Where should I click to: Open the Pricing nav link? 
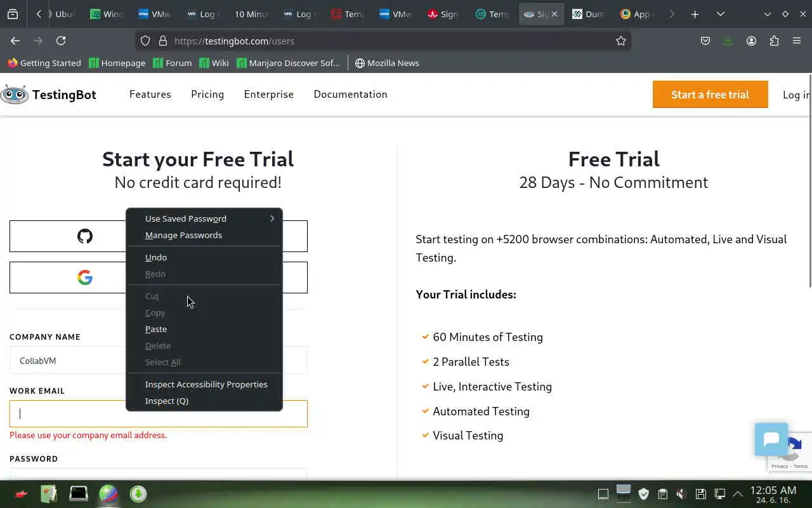point(207,94)
